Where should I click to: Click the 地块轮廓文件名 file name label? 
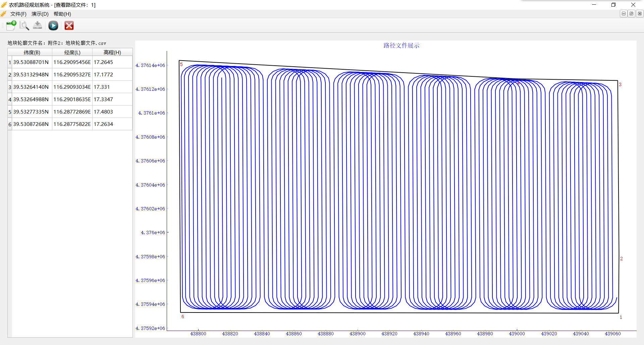pyautogui.click(x=57, y=43)
